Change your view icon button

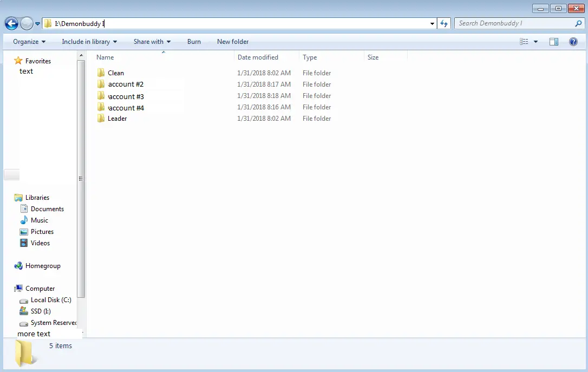click(x=524, y=42)
